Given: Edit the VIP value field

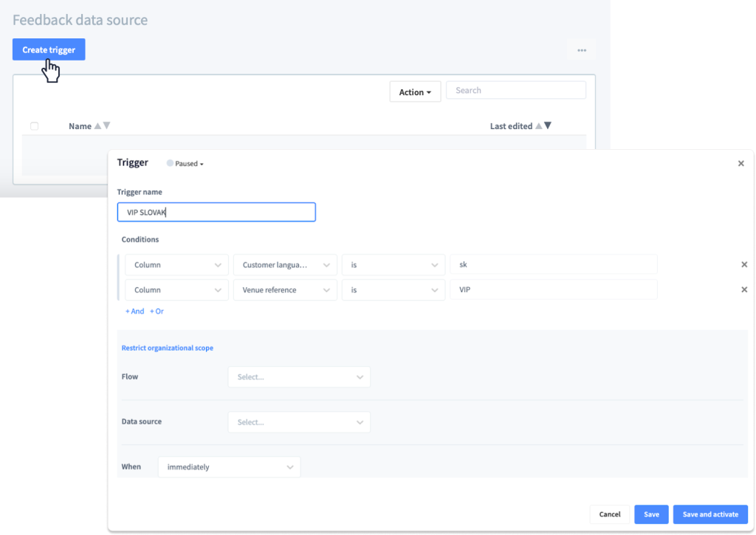Looking at the screenshot, I should tap(554, 290).
